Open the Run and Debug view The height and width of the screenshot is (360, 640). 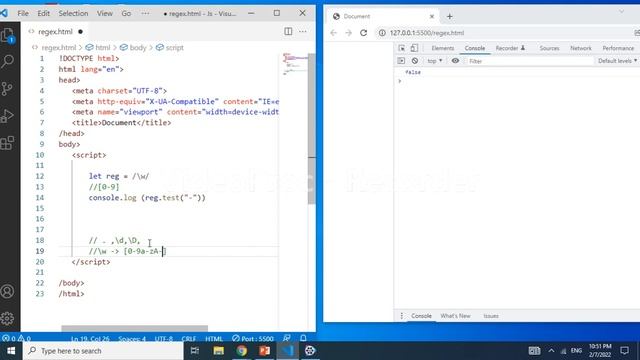tap(7, 116)
